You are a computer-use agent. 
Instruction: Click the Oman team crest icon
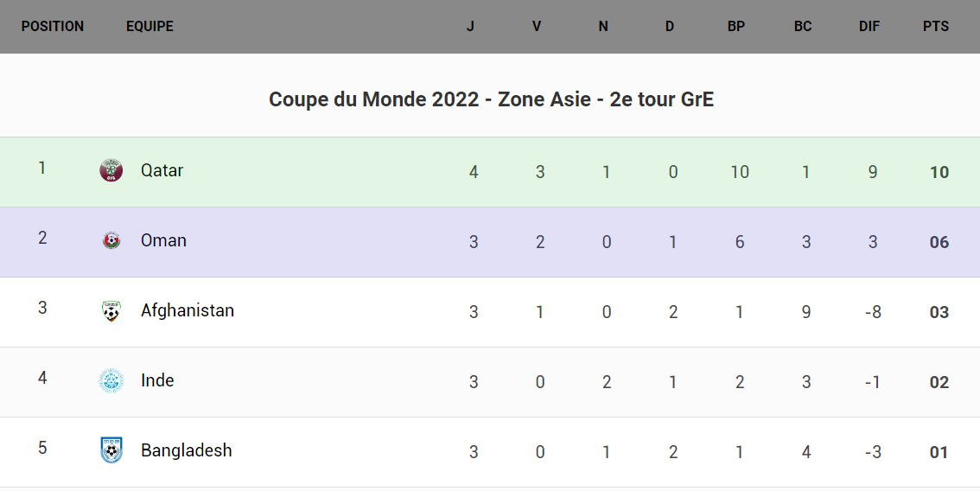(x=111, y=240)
